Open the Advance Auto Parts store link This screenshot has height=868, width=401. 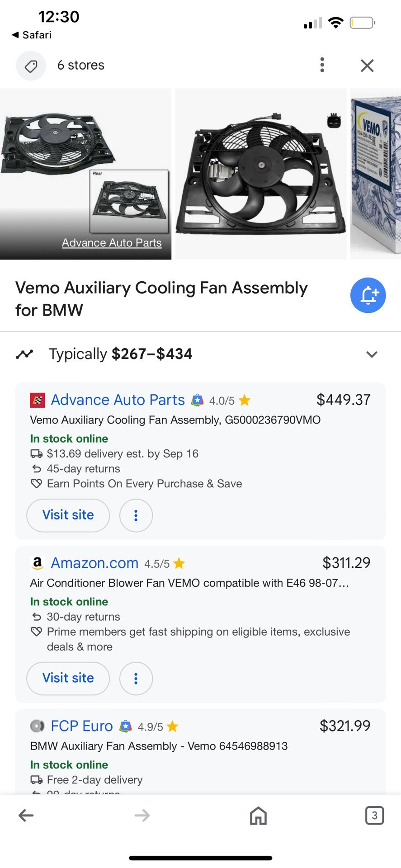(118, 400)
